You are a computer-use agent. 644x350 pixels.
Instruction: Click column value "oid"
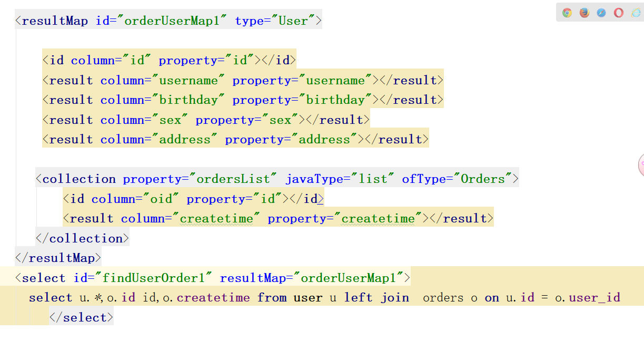161,199
